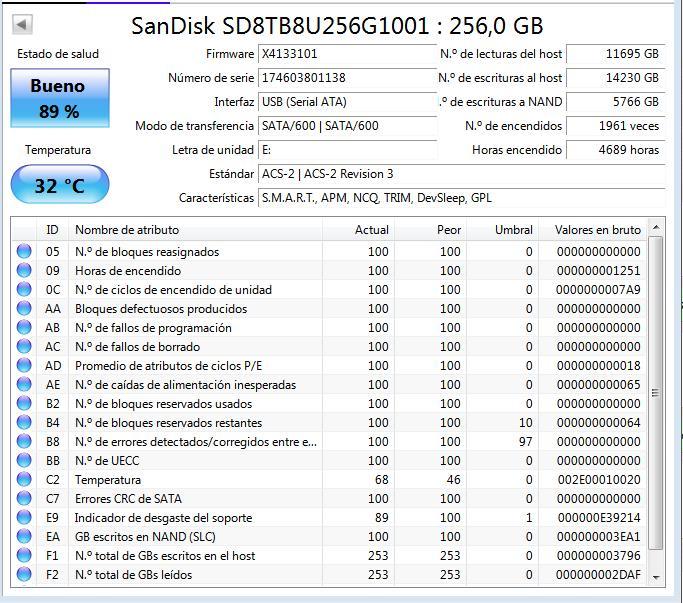Image resolution: width=683 pixels, height=603 pixels.
Task: Select the Promedio de atributos de ciclos P/E text
Action: (x=169, y=366)
